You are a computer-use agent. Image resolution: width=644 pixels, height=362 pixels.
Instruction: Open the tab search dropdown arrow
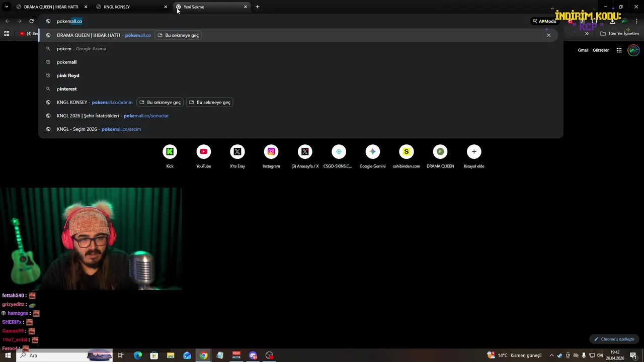(x=7, y=7)
